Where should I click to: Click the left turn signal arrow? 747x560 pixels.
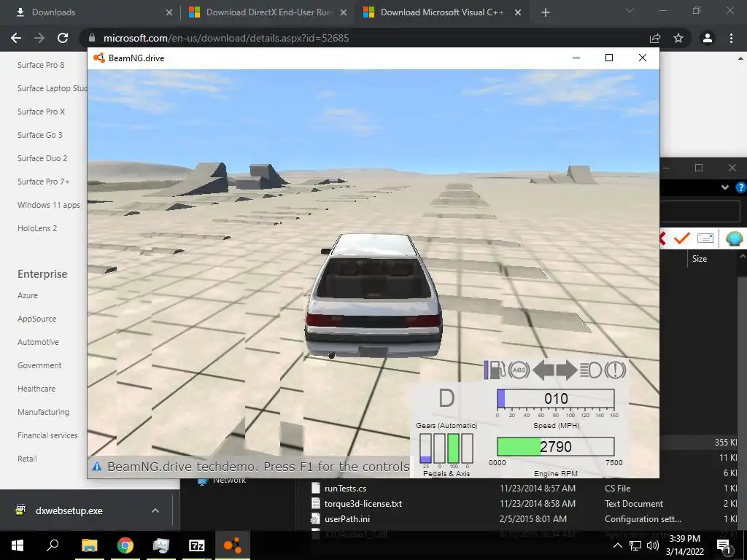543,370
